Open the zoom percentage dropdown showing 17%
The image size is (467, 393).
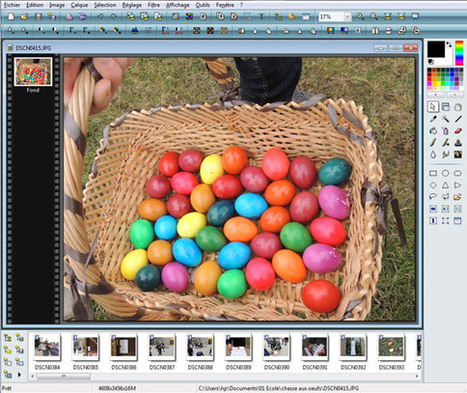(x=348, y=17)
